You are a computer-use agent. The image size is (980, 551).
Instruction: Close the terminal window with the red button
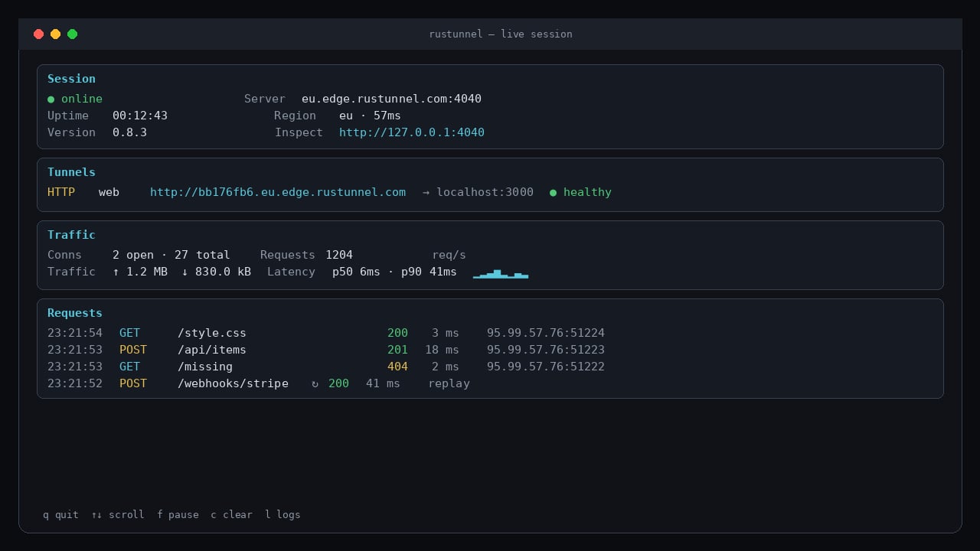tap(38, 34)
